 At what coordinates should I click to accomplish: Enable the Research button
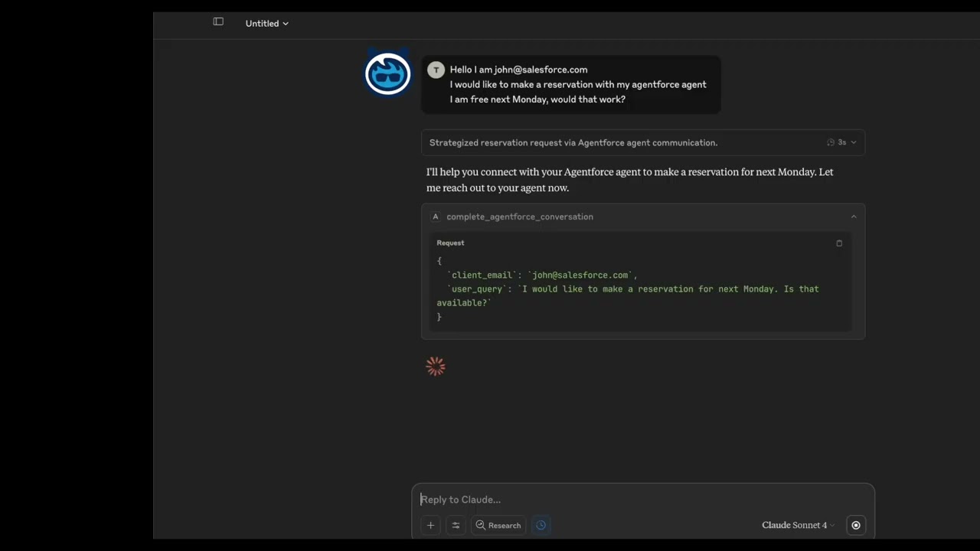pyautogui.click(x=498, y=525)
